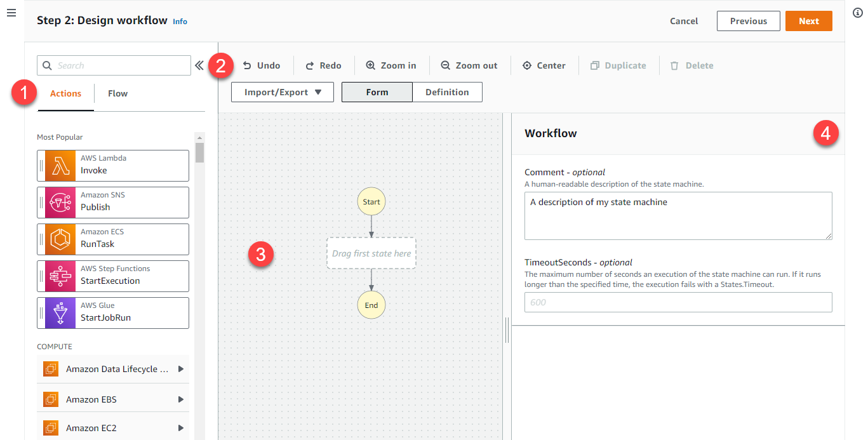The width and height of the screenshot is (868, 440).
Task: Switch to Definition view
Action: click(x=447, y=92)
